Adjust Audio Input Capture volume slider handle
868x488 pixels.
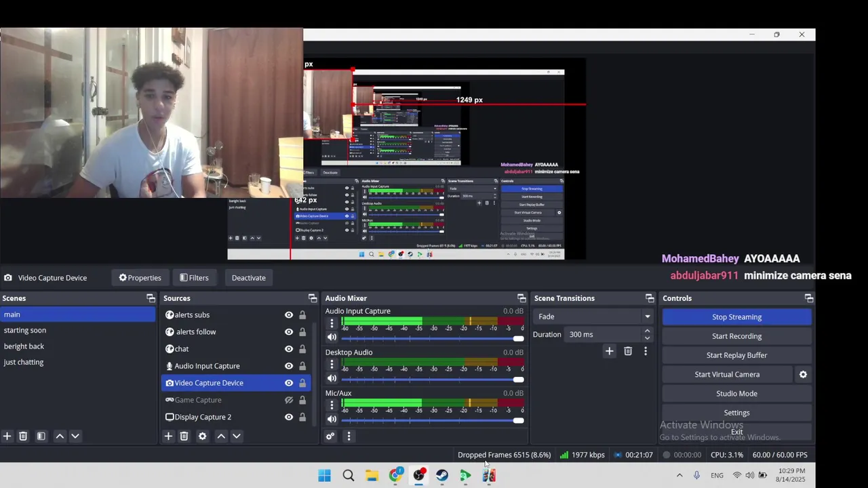pyautogui.click(x=519, y=338)
